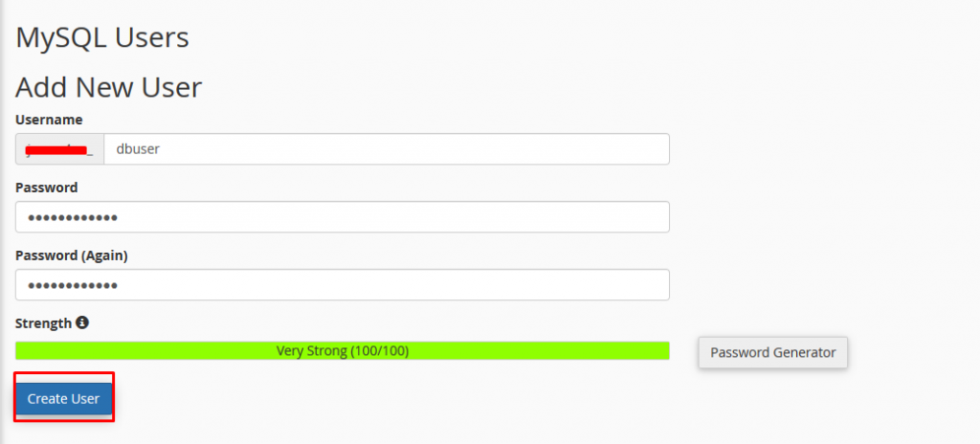Select the Password (Again) input field
Screen dimensions: 980x444
(343, 284)
